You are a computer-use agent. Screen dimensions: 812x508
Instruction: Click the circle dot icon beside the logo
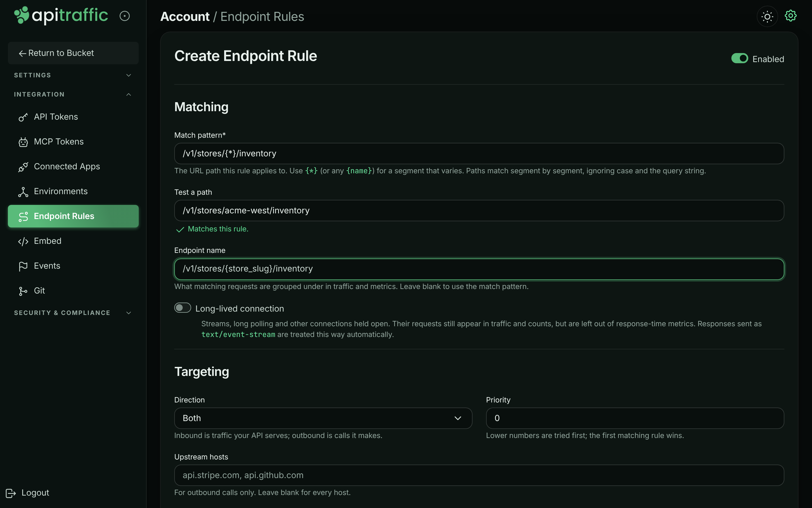point(125,16)
